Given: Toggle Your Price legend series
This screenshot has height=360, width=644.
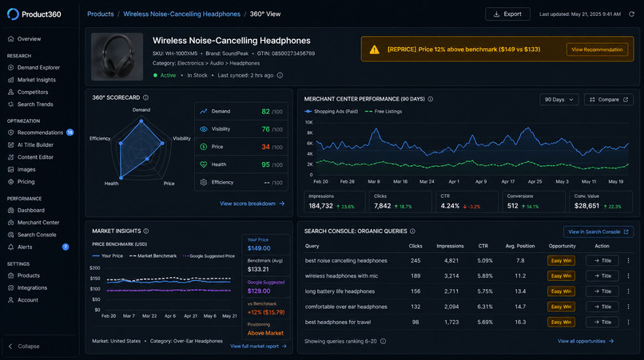Looking at the screenshot, I should pos(108,255).
